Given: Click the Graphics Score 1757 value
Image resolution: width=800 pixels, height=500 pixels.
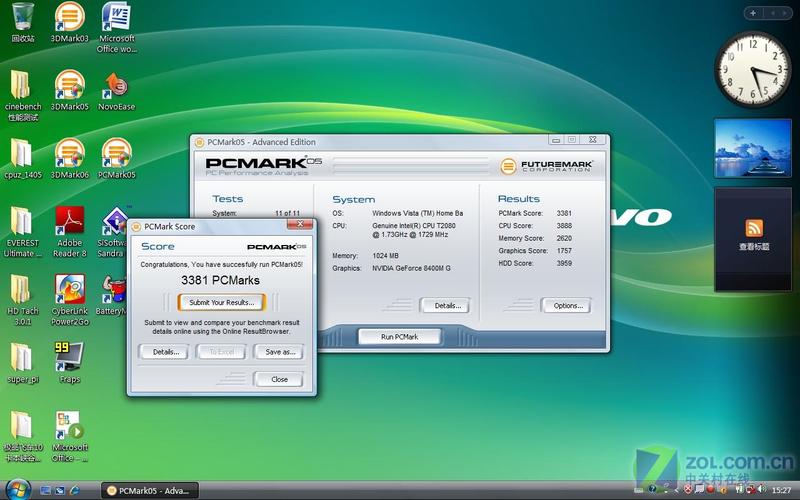Looking at the screenshot, I should click(x=564, y=251).
